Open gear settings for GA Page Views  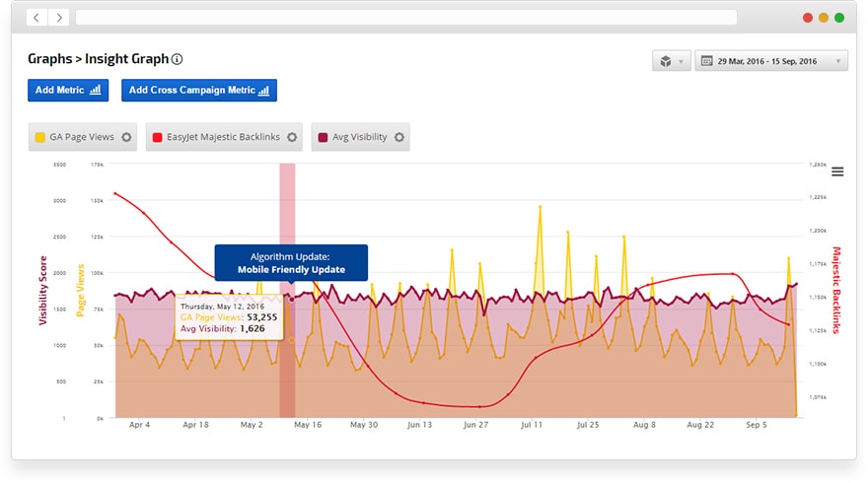click(x=126, y=137)
